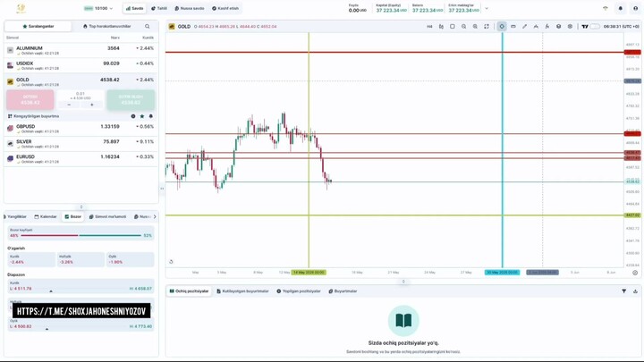
Task: Select the GBPUSD row in the watchlist
Action: pyautogui.click(x=80, y=129)
